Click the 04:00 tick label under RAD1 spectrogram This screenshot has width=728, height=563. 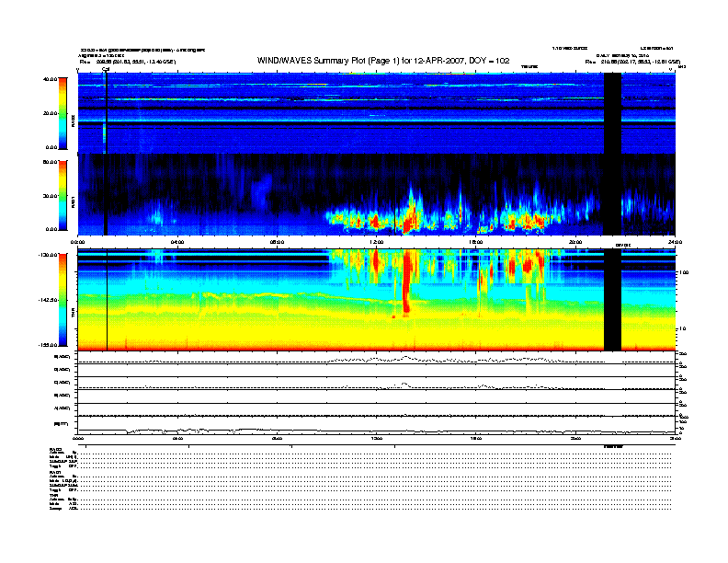click(177, 242)
